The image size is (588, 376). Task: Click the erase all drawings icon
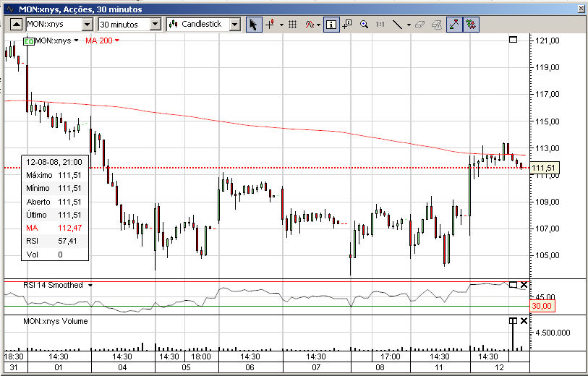coord(437,25)
